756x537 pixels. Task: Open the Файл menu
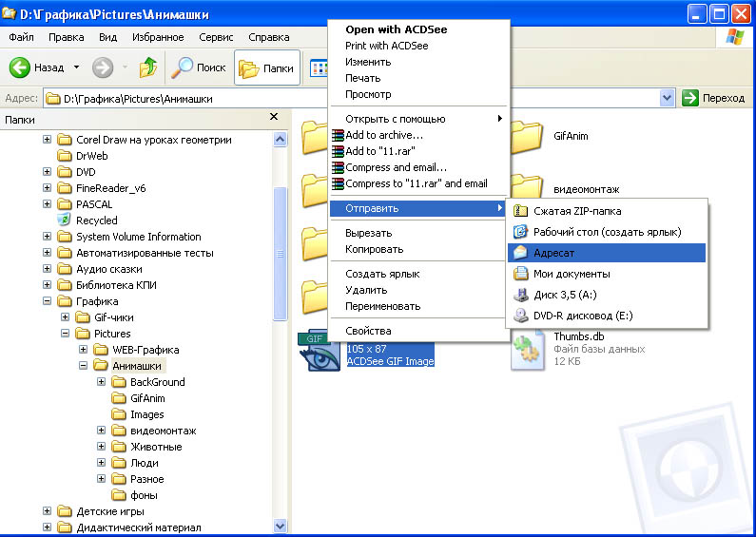(x=21, y=37)
